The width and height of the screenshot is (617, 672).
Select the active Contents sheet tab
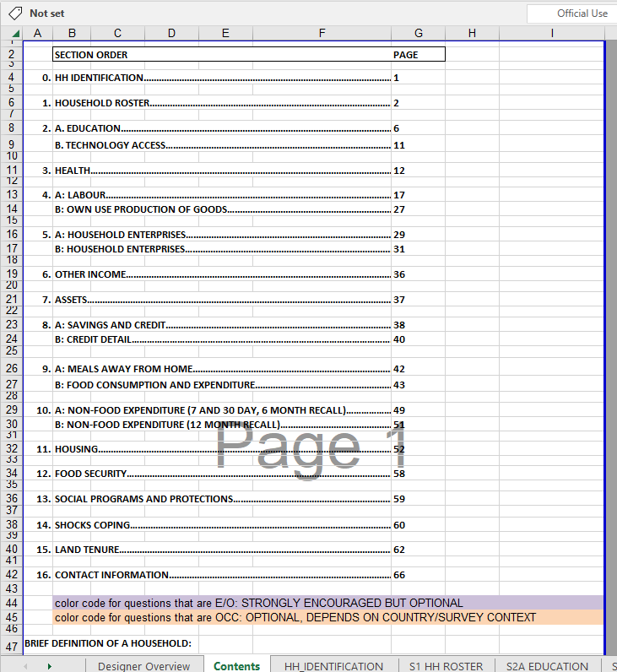(x=236, y=665)
